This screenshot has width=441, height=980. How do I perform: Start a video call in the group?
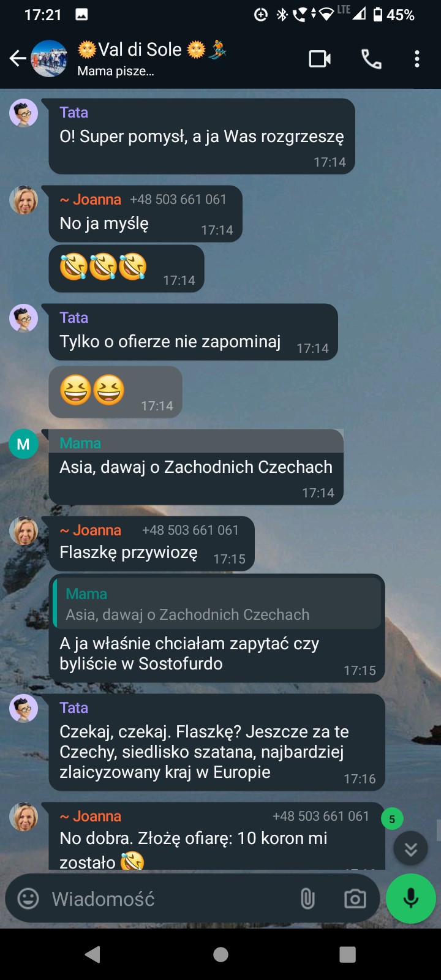pyautogui.click(x=320, y=59)
